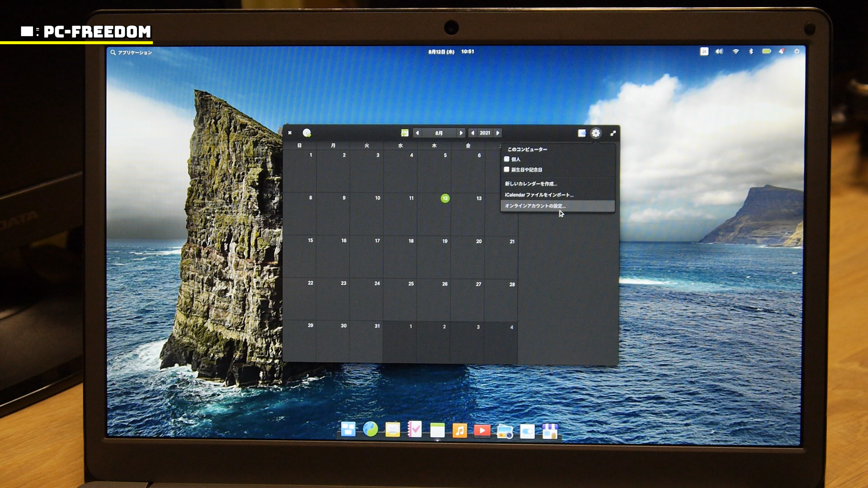
Task: Toggle the 個人 calendar checkbox
Action: tap(507, 159)
